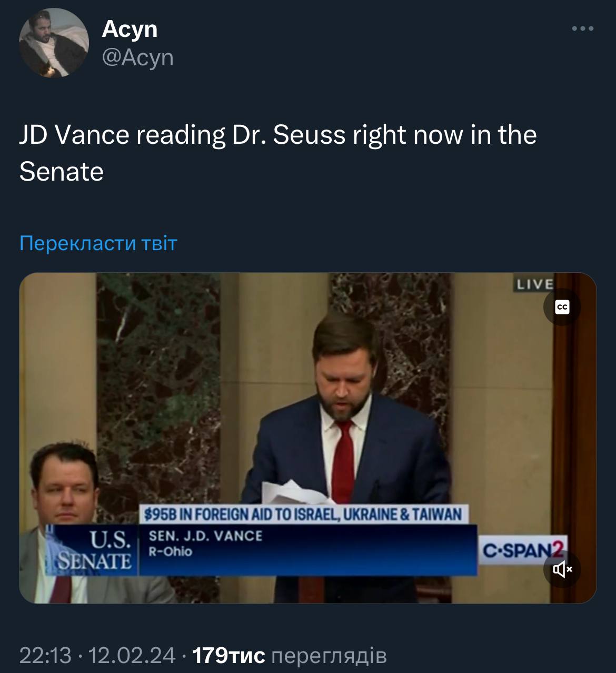
Task: Open Acyn's profile picture avatar
Action: pos(54,43)
